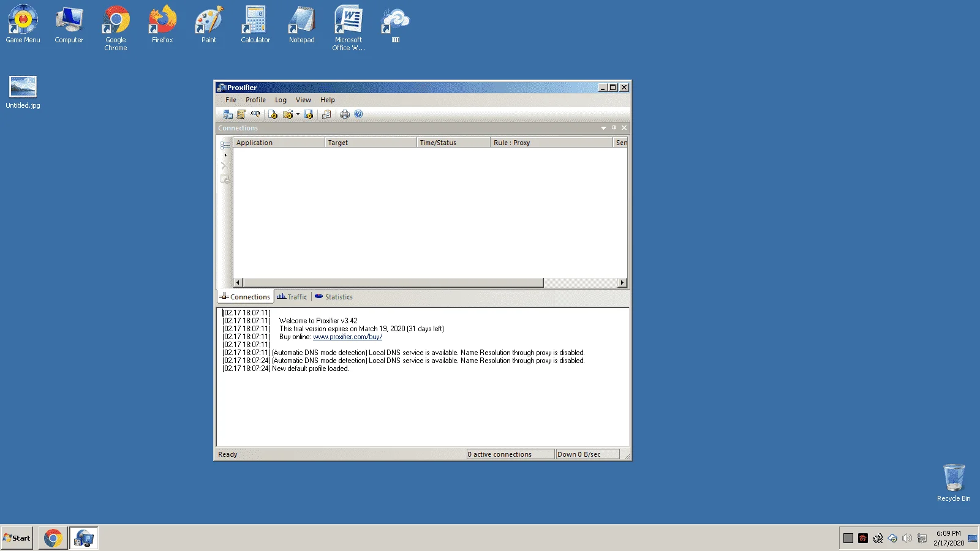
Task: Sort by the Rule : Proxy column header
Action: (x=551, y=143)
